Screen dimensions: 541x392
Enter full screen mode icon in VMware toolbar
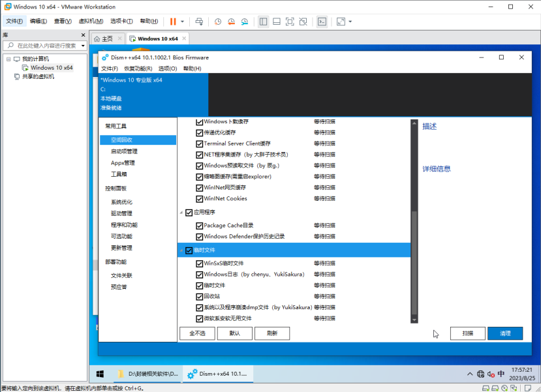290,22
